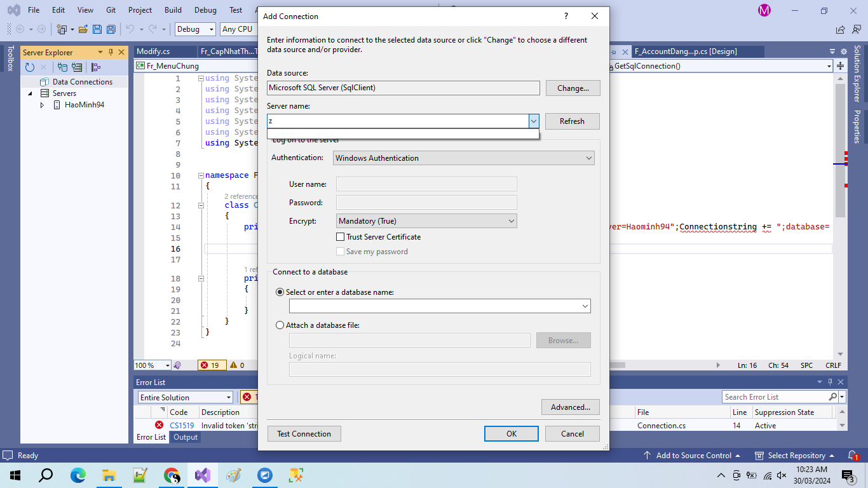This screenshot has width=868, height=488.
Task: Click the Visual Studio taskbar icon
Action: [x=202, y=475]
